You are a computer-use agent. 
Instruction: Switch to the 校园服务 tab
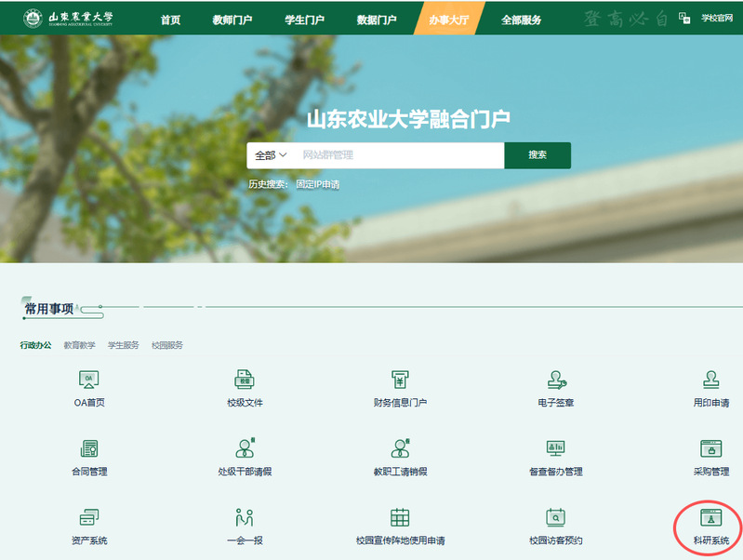click(167, 345)
